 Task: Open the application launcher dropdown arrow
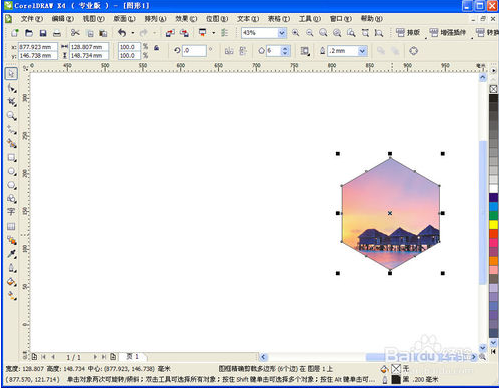(x=213, y=33)
